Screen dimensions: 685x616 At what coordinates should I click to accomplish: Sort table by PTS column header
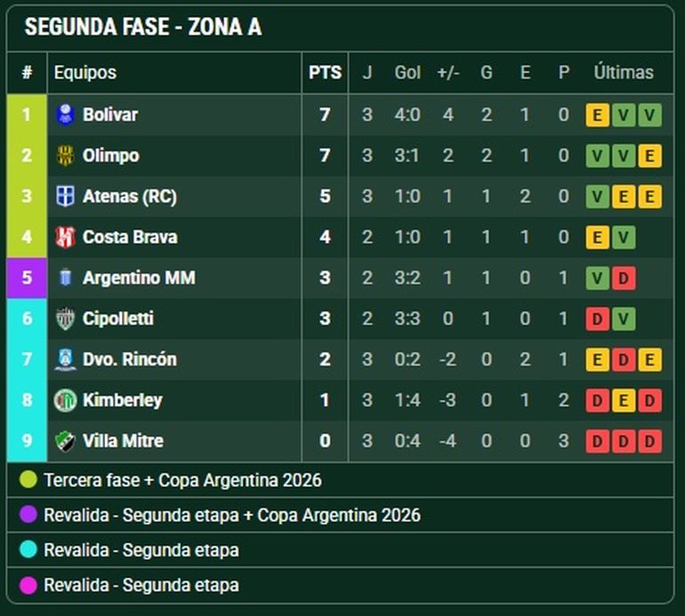tap(325, 73)
